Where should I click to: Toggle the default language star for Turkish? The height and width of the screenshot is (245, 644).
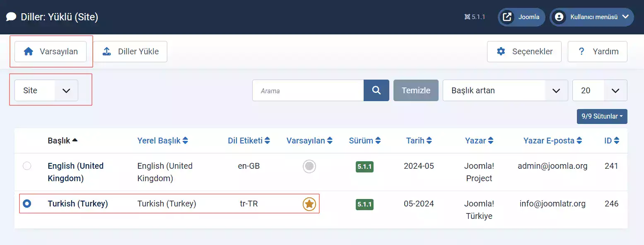[x=309, y=204]
